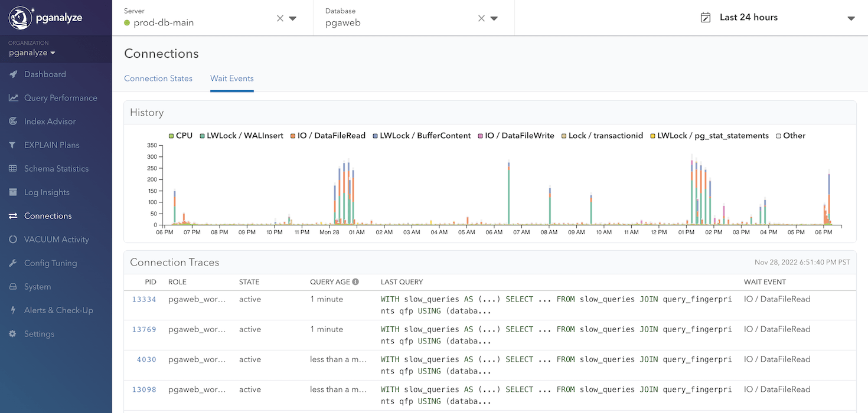Click Alerts & Check-Up lightning icon
Viewport: 868px width, 413px height.
point(13,310)
